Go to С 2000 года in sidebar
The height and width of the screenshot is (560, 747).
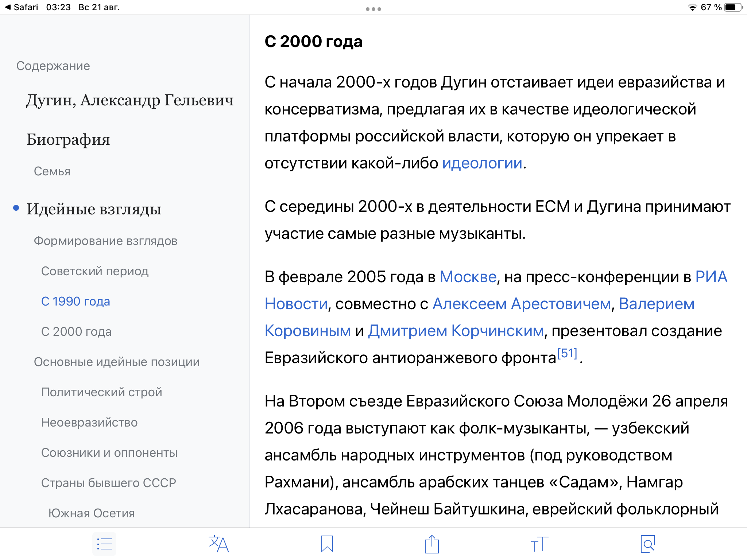[76, 332]
